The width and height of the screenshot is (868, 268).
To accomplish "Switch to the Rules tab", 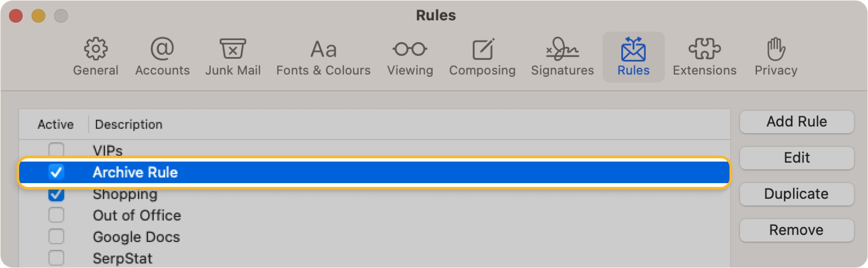I will tap(633, 56).
